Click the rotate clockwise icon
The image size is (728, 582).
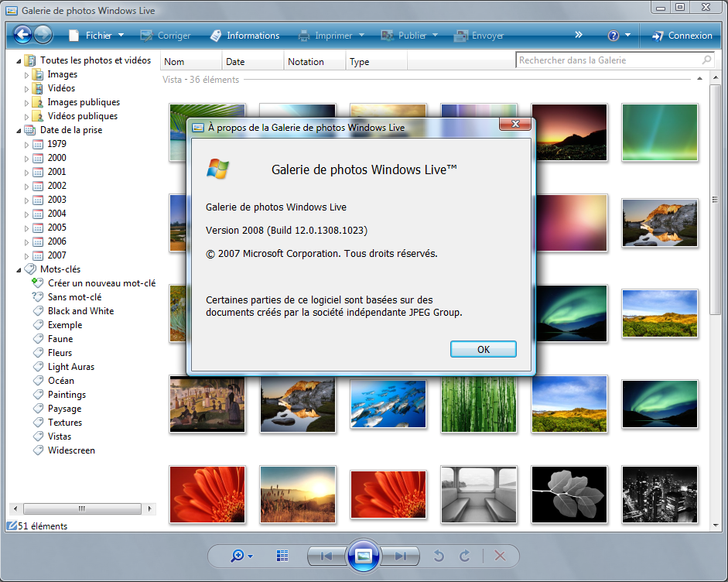click(465, 556)
